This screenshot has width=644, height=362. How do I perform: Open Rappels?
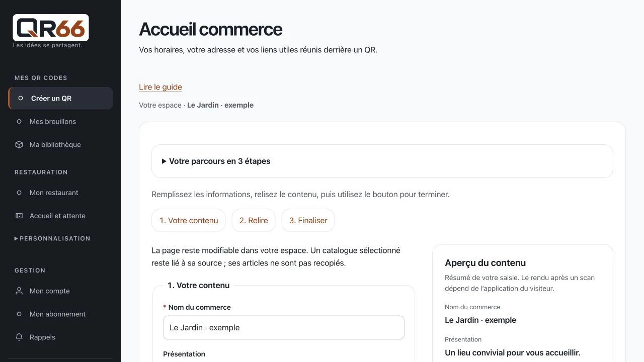point(60,337)
